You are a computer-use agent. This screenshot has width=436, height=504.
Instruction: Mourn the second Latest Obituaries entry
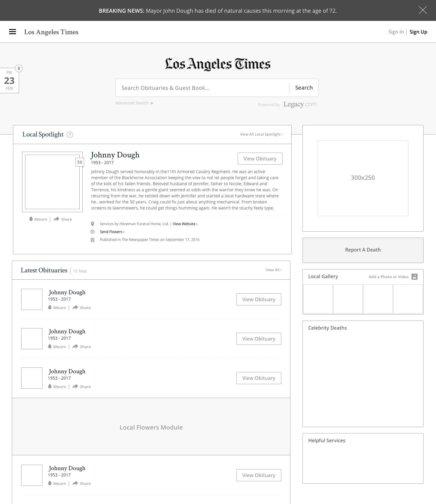[x=57, y=347]
